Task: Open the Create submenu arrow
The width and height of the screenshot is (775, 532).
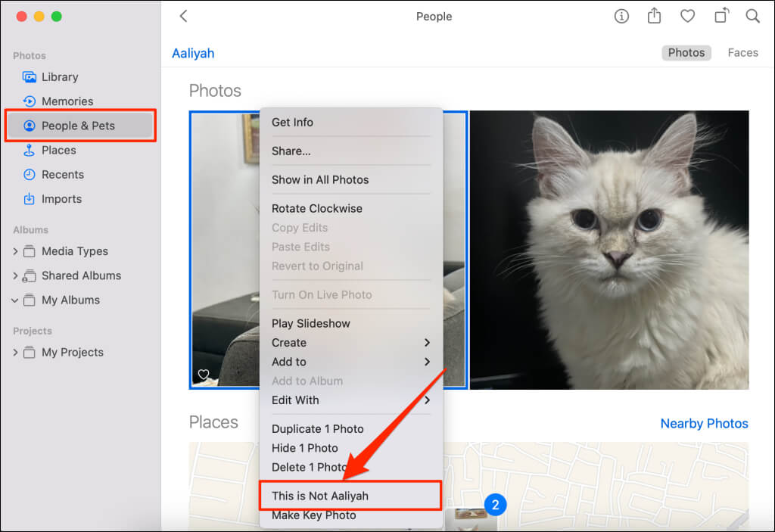Action: [427, 343]
